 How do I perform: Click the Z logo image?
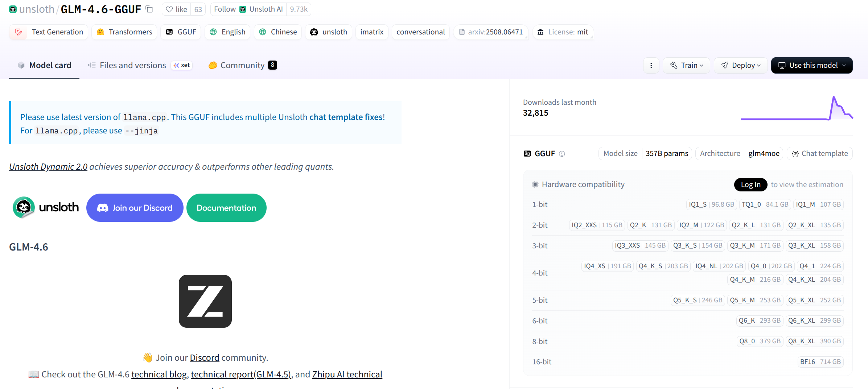[x=205, y=301]
